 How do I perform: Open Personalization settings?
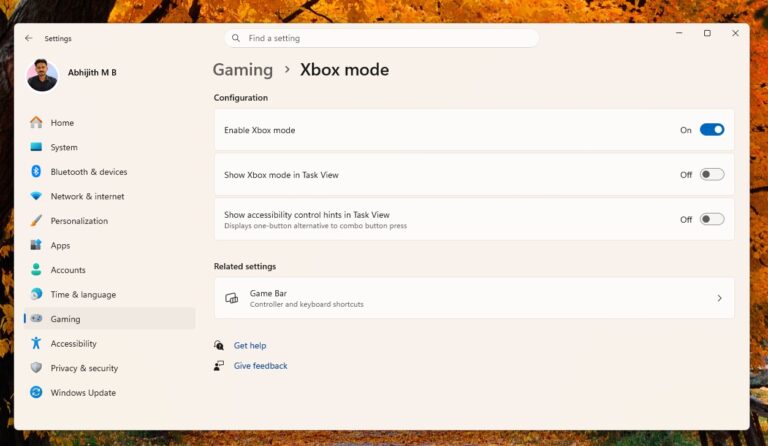(x=110, y=220)
